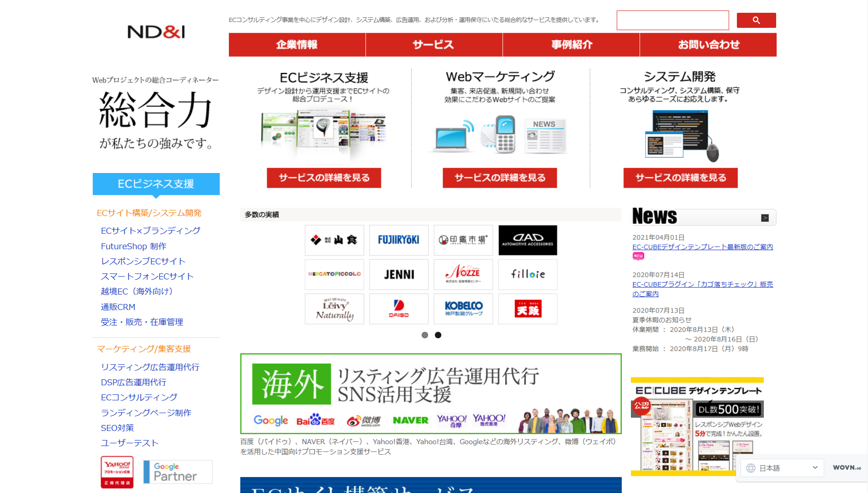Open ランディングページ制作 link
The width and height of the screenshot is (868, 493).
pyautogui.click(x=146, y=413)
